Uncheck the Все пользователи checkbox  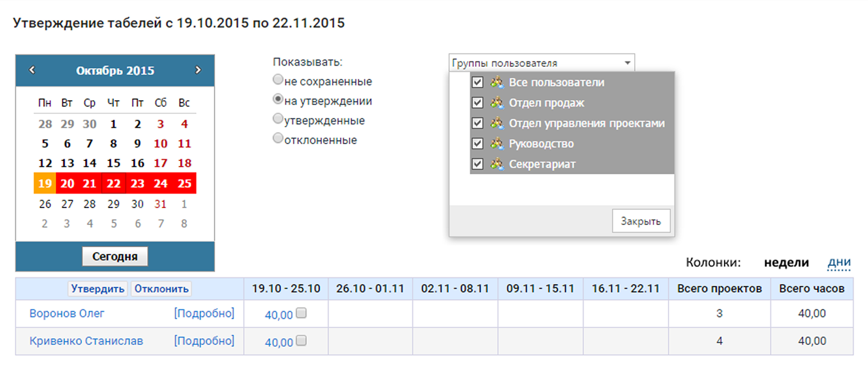click(478, 83)
